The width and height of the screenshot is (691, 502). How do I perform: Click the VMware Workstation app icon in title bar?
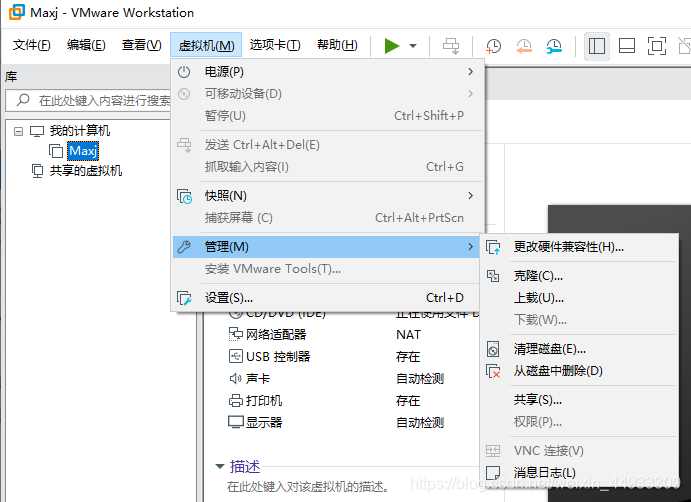[17, 12]
